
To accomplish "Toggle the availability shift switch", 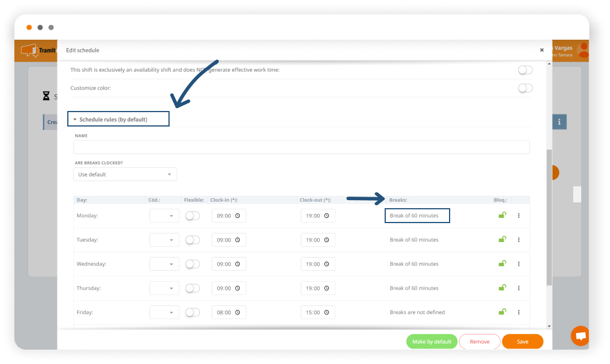I will point(525,70).
